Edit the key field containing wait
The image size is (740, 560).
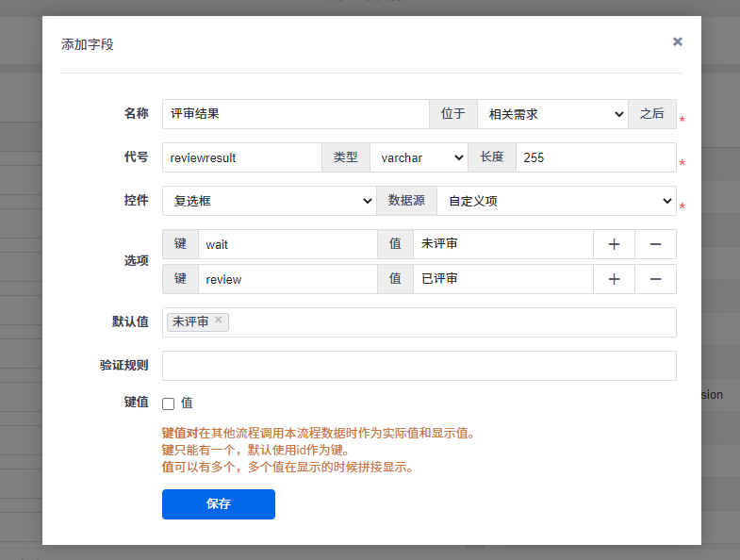[x=287, y=244]
